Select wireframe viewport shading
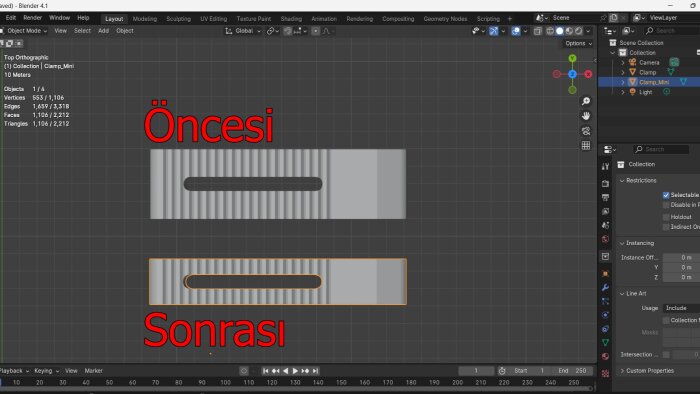The height and width of the screenshot is (394, 700). pyautogui.click(x=550, y=31)
